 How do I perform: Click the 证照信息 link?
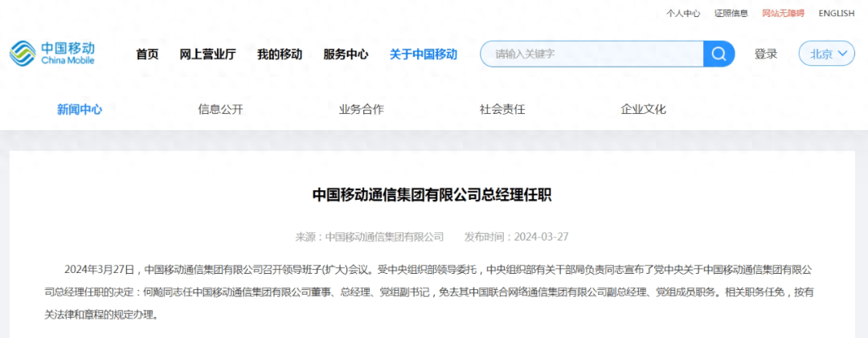click(731, 13)
